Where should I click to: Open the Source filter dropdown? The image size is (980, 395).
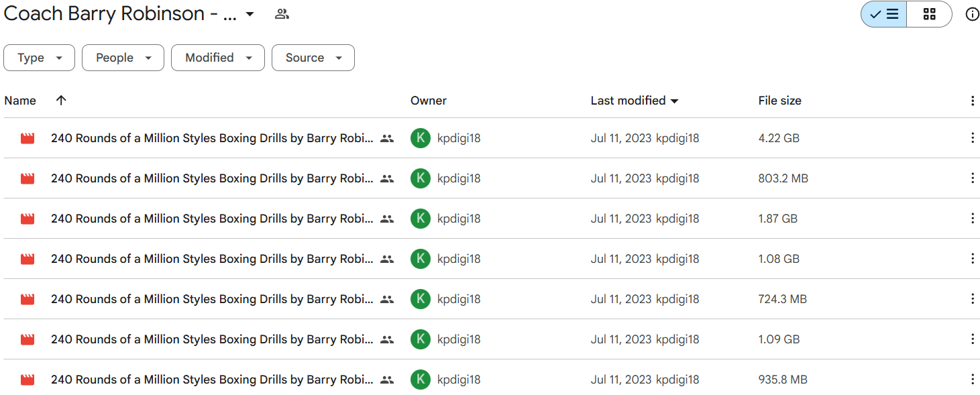313,58
